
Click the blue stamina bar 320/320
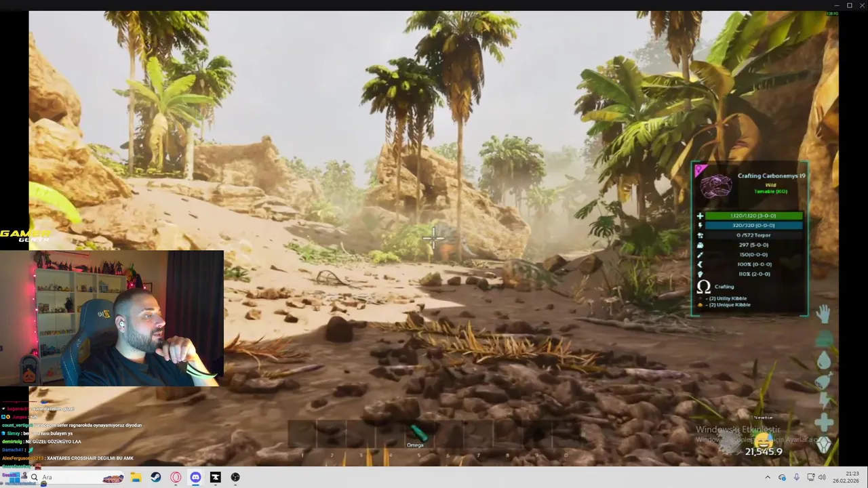[753, 225]
